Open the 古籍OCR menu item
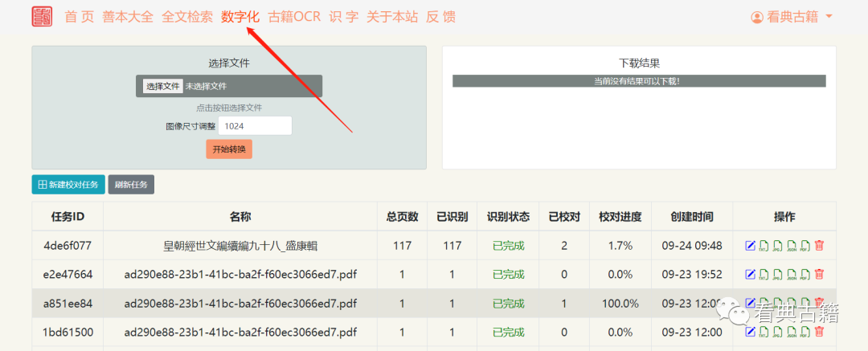The width and height of the screenshot is (868, 351). pyautogui.click(x=294, y=17)
